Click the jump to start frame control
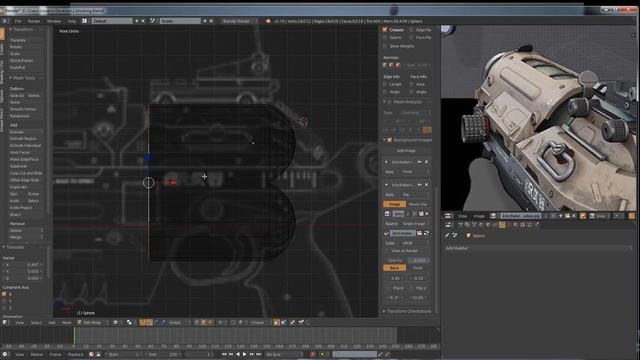 (224, 354)
